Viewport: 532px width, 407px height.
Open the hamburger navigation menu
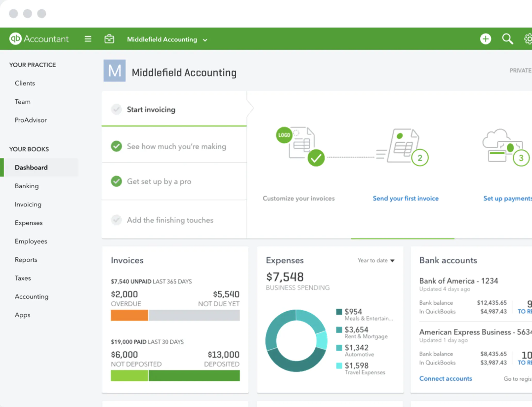88,39
